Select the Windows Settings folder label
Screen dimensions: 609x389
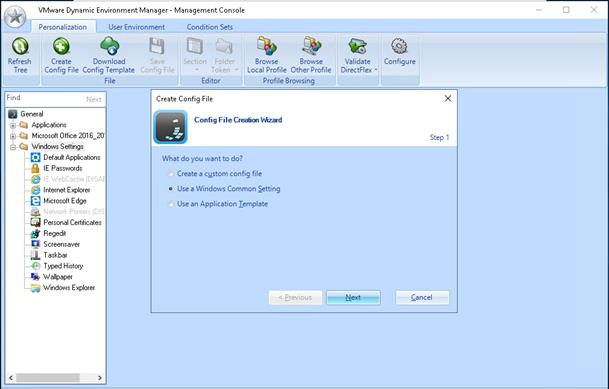57,146
